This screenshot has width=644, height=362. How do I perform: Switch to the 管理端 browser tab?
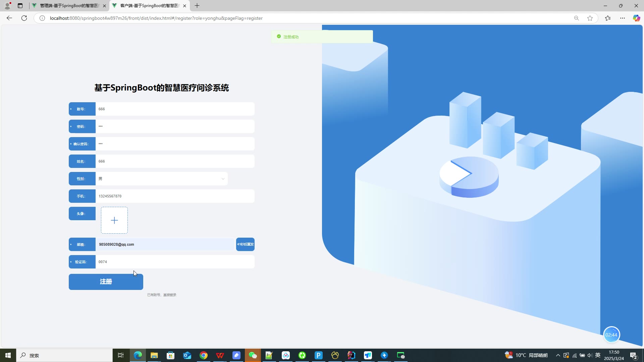coord(69,6)
